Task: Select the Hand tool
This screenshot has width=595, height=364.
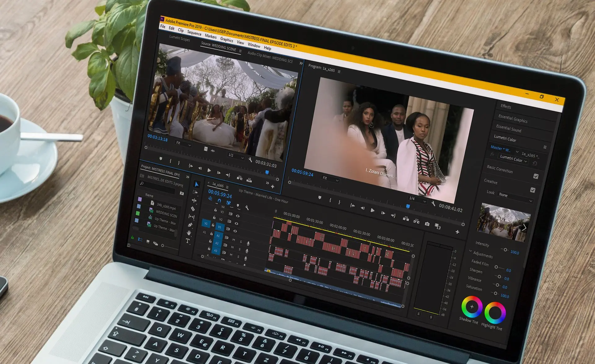Action: (x=189, y=232)
